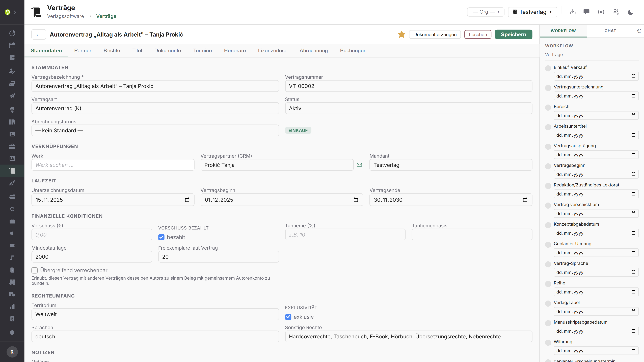Viewport: 644px width, 362px height.
Task: Enable Übergreifend verrechenbar checkbox
Action: click(35, 270)
